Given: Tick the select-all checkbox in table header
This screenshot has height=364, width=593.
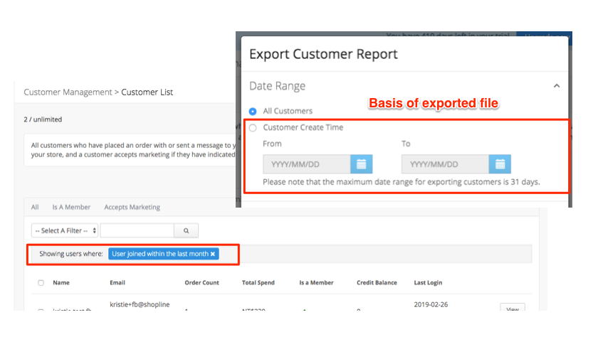Looking at the screenshot, I should click(41, 282).
